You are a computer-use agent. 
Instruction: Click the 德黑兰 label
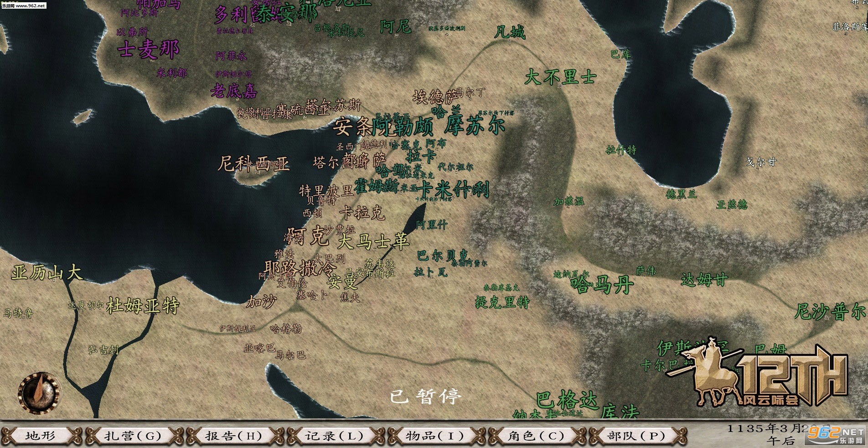682,194
